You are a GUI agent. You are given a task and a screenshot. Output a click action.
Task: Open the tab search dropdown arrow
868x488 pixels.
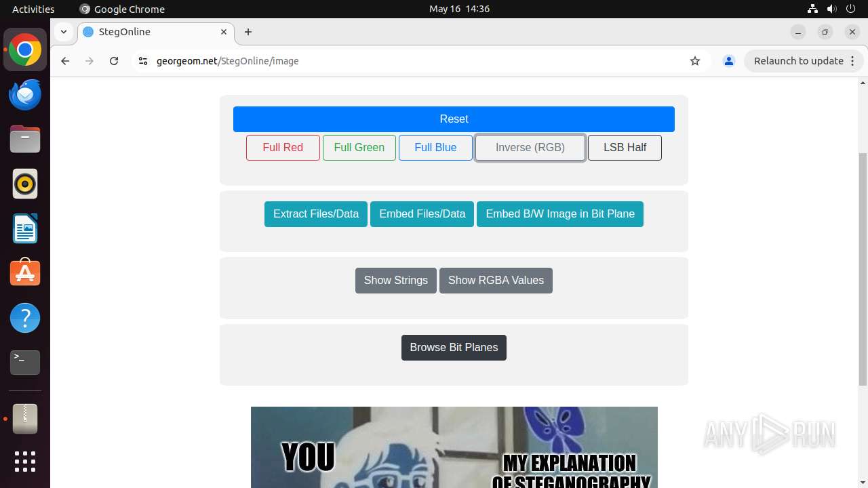[x=63, y=32]
